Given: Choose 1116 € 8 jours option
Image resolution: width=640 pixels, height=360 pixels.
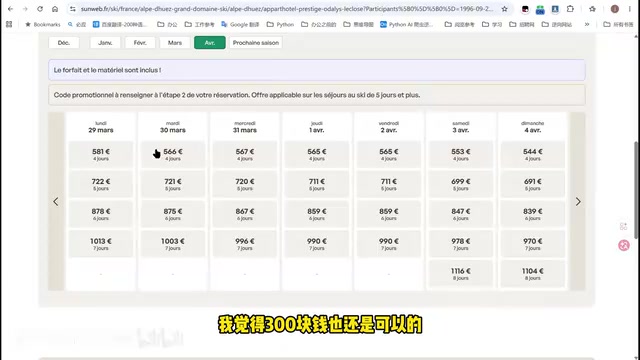Looking at the screenshot, I should click(x=460, y=273).
